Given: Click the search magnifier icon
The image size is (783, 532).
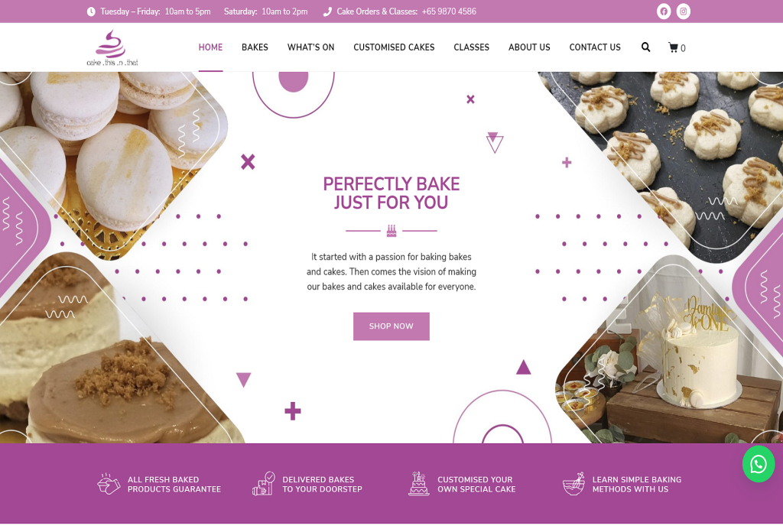Looking at the screenshot, I should pos(645,47).
